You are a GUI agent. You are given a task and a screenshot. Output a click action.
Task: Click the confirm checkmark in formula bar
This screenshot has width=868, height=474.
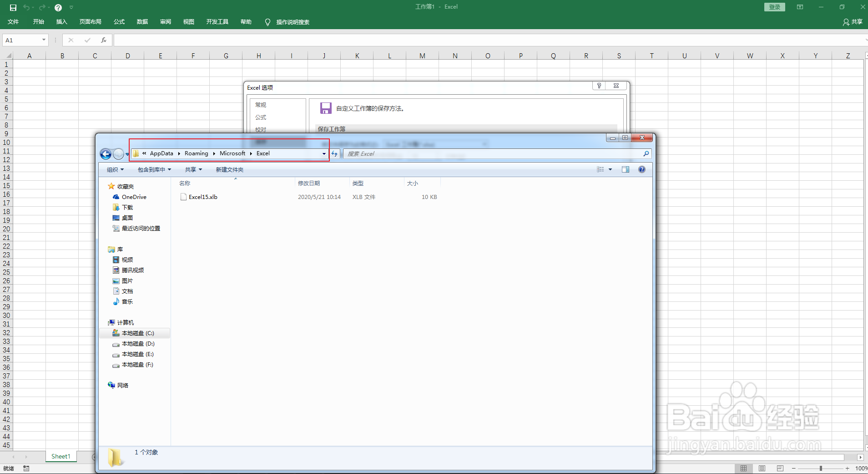pos(87,40)
